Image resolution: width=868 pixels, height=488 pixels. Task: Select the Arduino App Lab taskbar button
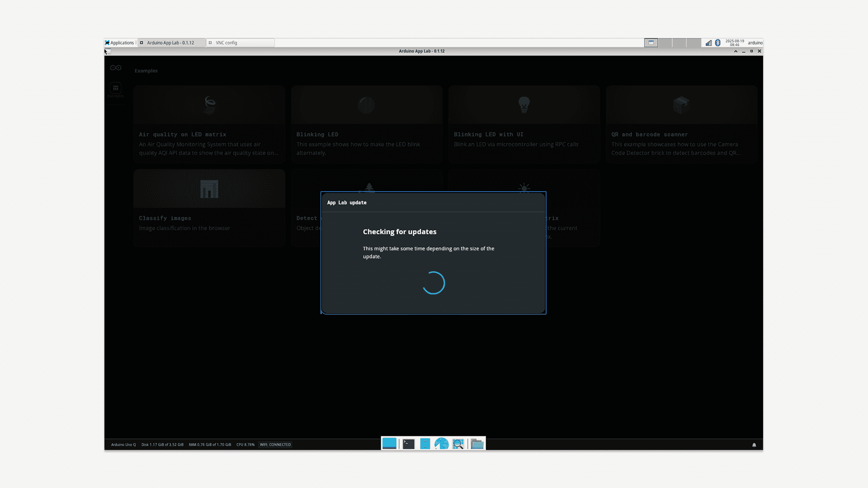point(171,43)
